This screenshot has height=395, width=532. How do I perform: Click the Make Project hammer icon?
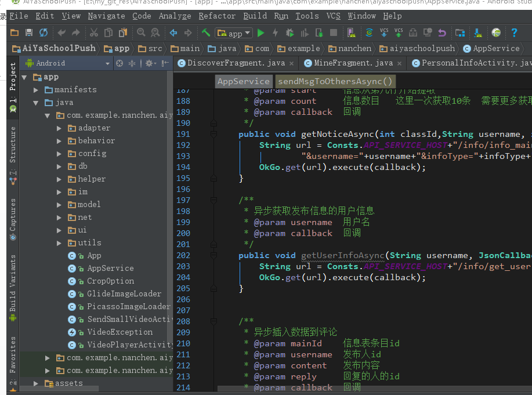point(206,33)
